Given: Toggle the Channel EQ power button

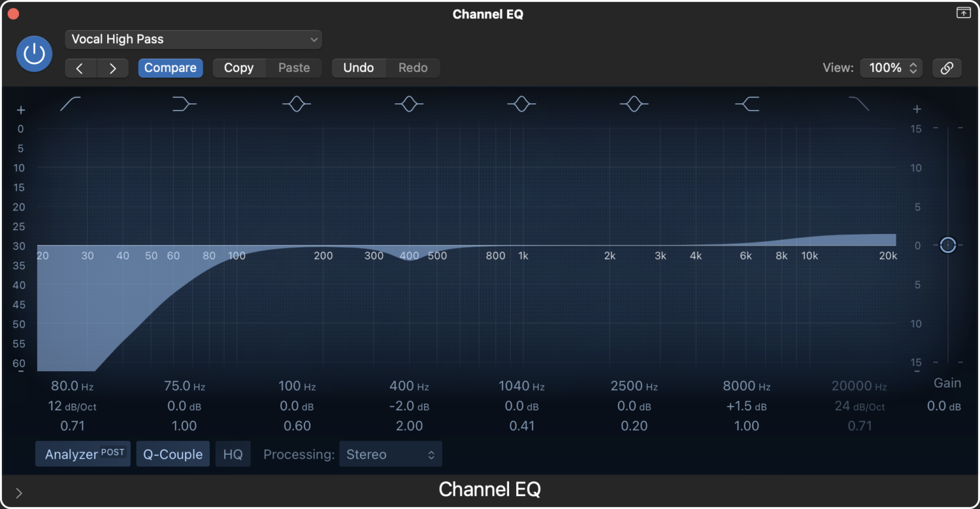Looking at the screenshot, I should pos(33,54).
